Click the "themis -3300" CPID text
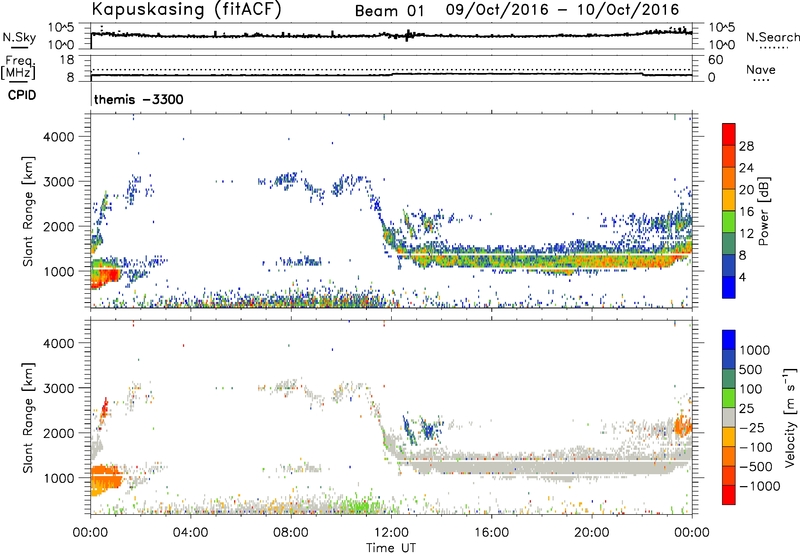800x554 pixels. click(139, 99)
